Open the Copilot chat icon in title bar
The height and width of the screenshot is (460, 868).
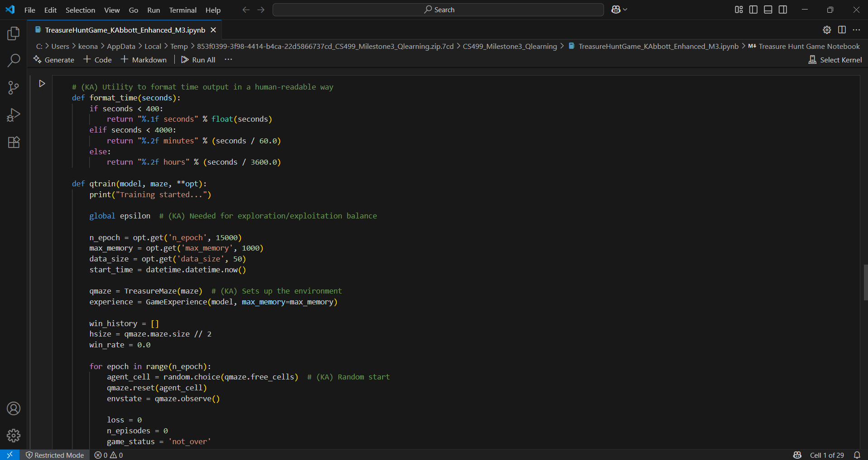616,9
